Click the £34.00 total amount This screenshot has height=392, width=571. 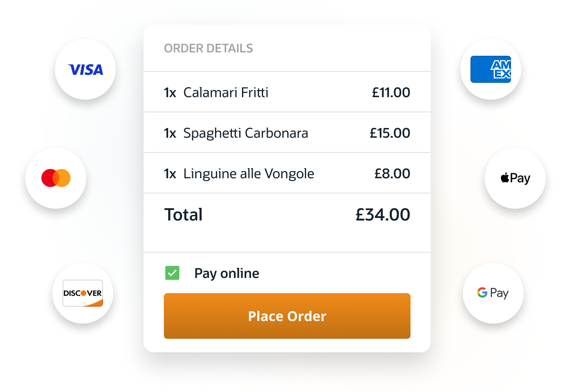(383, 215)
